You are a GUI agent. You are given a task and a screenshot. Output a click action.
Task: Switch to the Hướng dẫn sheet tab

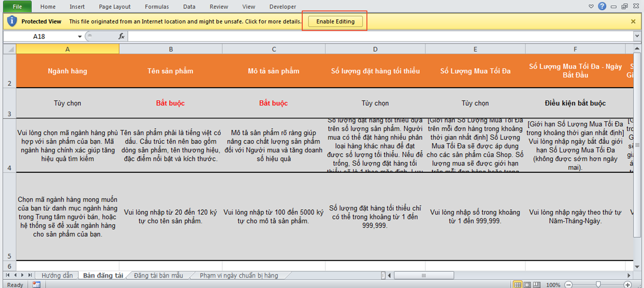coord(57,275)
